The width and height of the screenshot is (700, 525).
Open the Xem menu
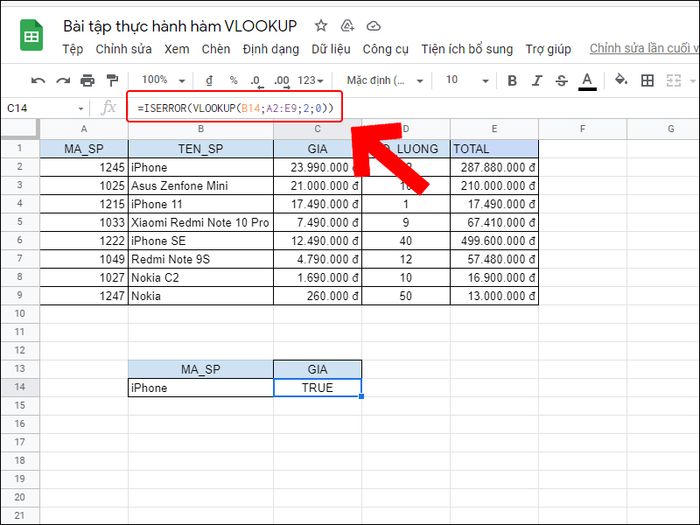[x=177, y=49]
